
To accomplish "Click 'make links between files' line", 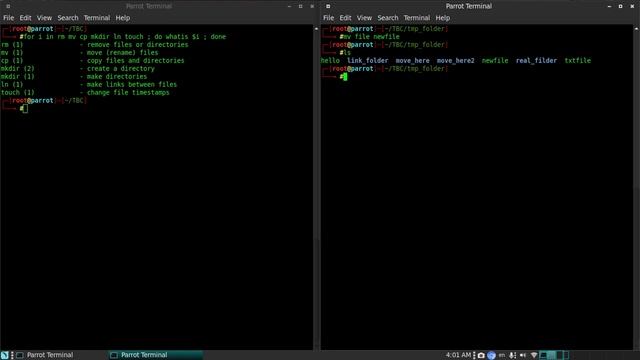I will [x=132, y=84].
